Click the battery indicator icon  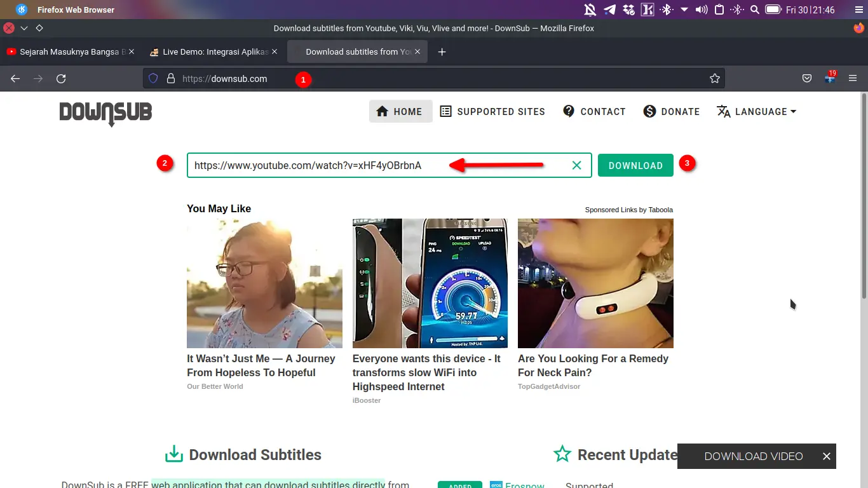point(773,10)
